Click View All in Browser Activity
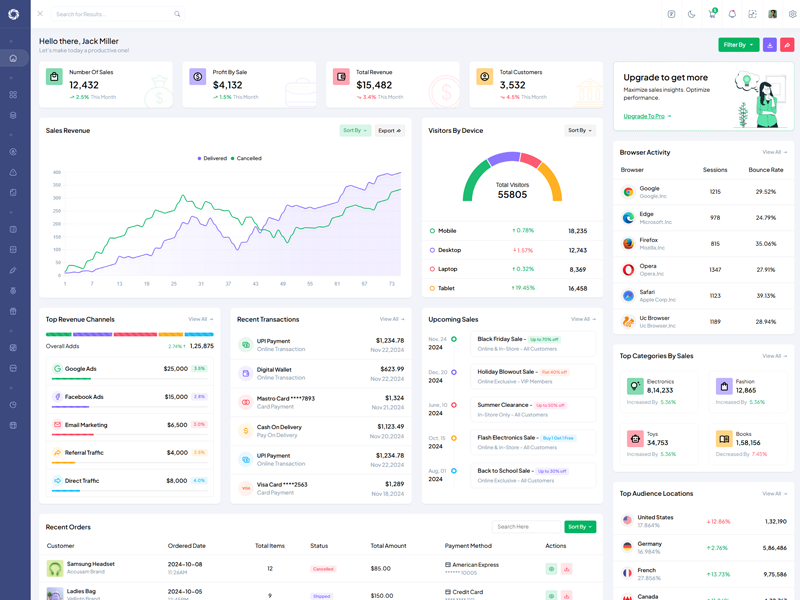 (x=774, y=153)
